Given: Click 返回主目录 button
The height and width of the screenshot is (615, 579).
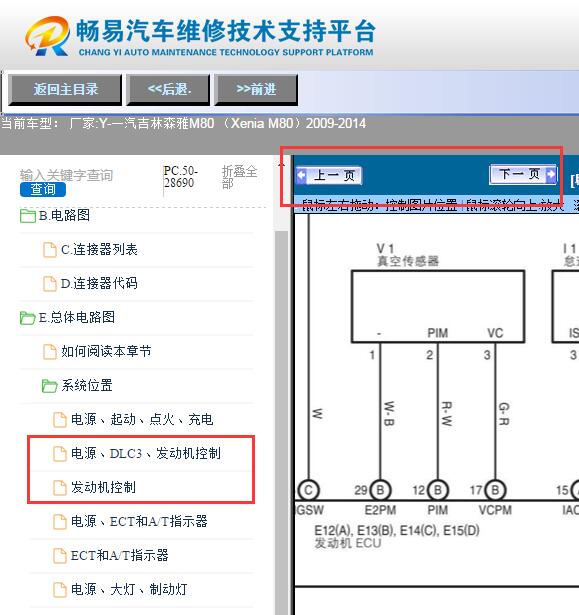Looking at the screenshot, I should pyautogui.click(x=65, y=90).
